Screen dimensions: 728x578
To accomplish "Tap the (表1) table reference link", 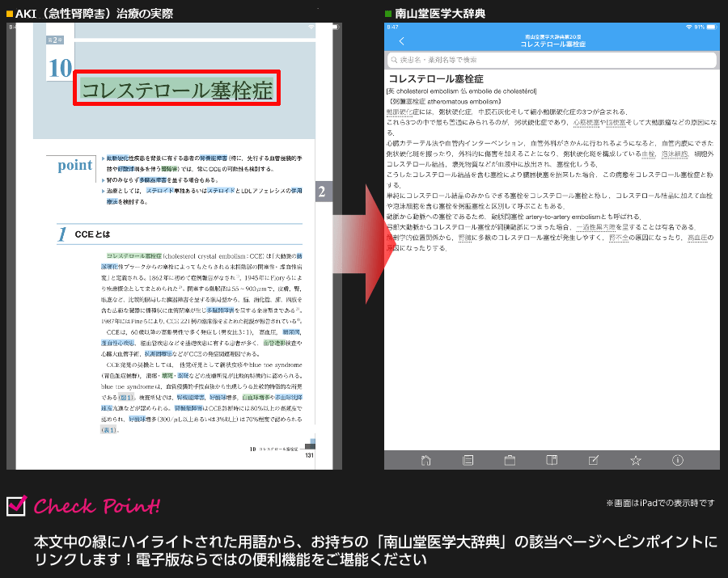I will click(x=109, y=430).
